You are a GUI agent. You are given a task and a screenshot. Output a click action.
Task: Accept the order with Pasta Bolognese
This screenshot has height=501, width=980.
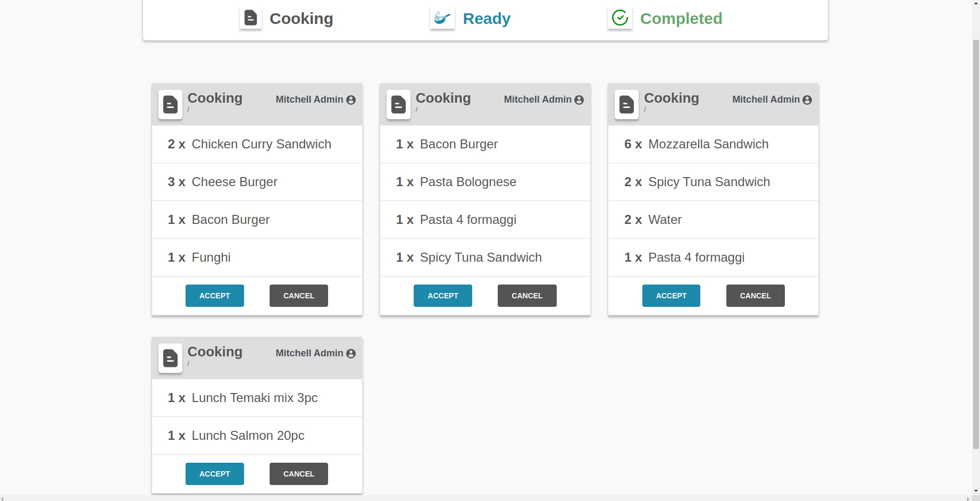click(x=442, y=296)
